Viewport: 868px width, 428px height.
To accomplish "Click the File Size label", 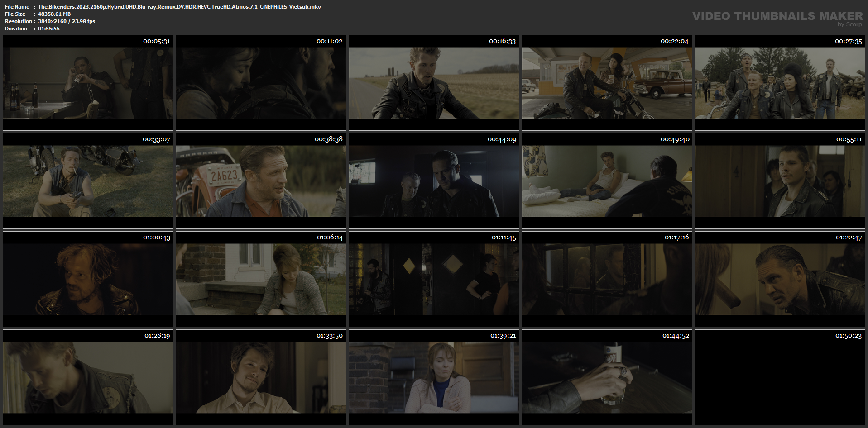I will [15, 14].
